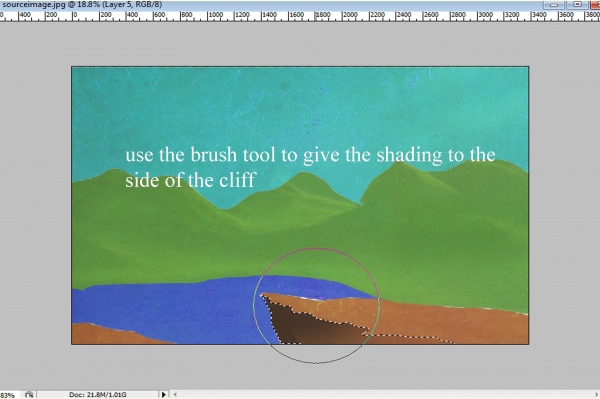
Task: Click the Version Cue icon in status bar
Action: click(29, 394)
